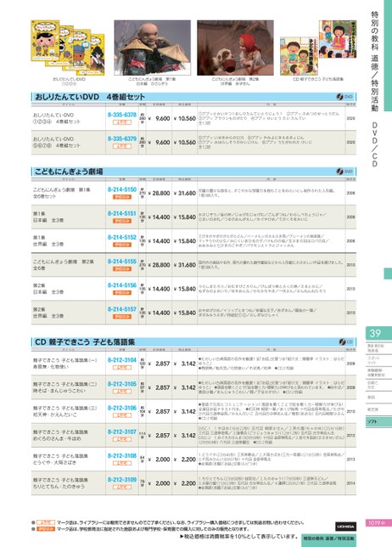Click the DVD disc icon in こどもにんぎょう劇場 header
The width and height of the screenshot is (392, 547).
[x=339, y=172]
